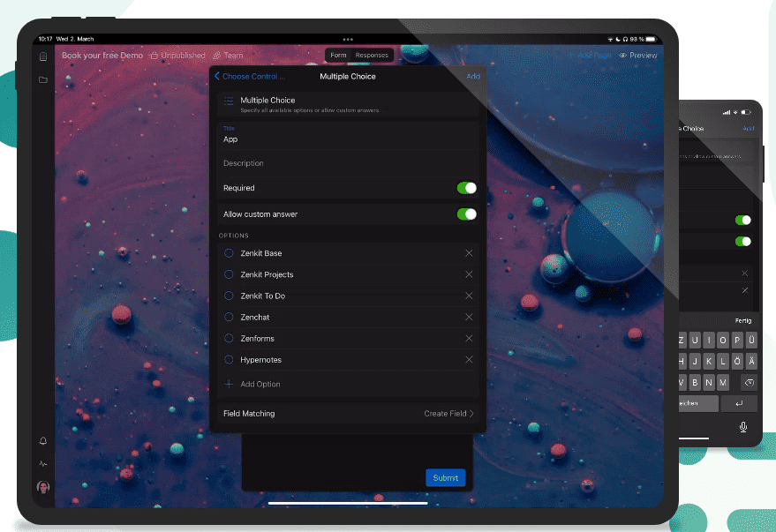Tap the P key on the phone keyboard
The image size is (776, 532).
click(737, 341)
